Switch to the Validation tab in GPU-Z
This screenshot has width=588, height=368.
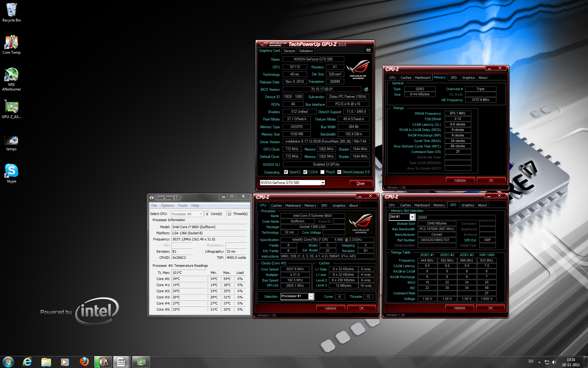pos(306,51)
